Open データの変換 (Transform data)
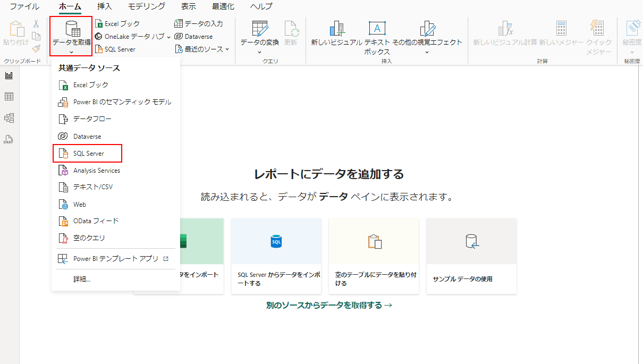 pos(259,36)
